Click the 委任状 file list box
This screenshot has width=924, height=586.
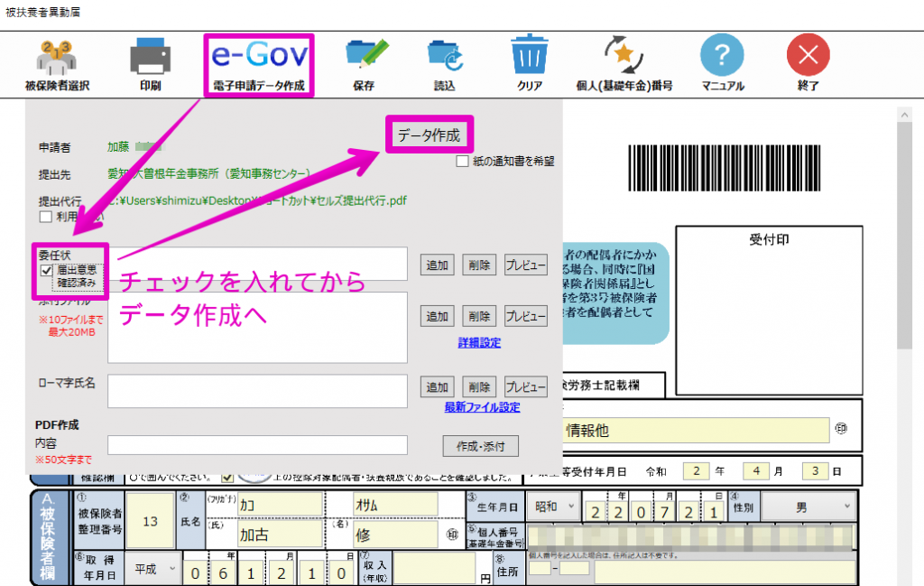pyautogui.click(x=257, y=264)
